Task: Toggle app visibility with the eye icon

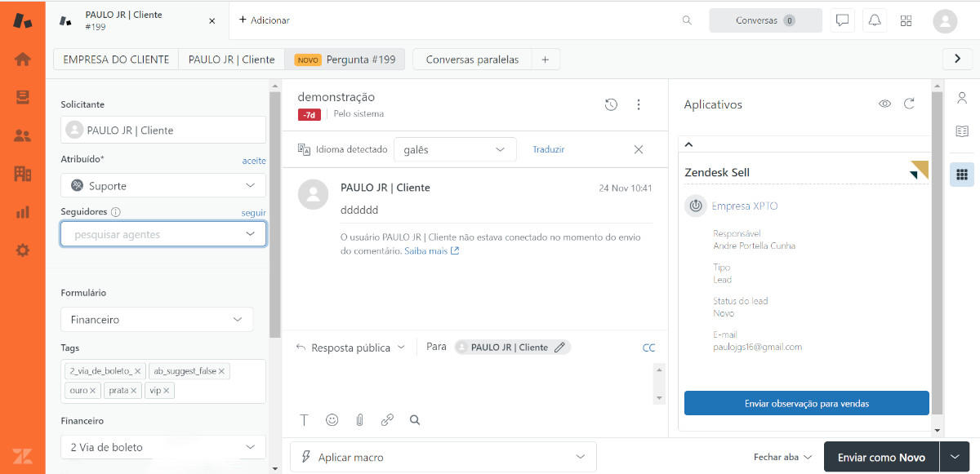Action: pos(884,104)
